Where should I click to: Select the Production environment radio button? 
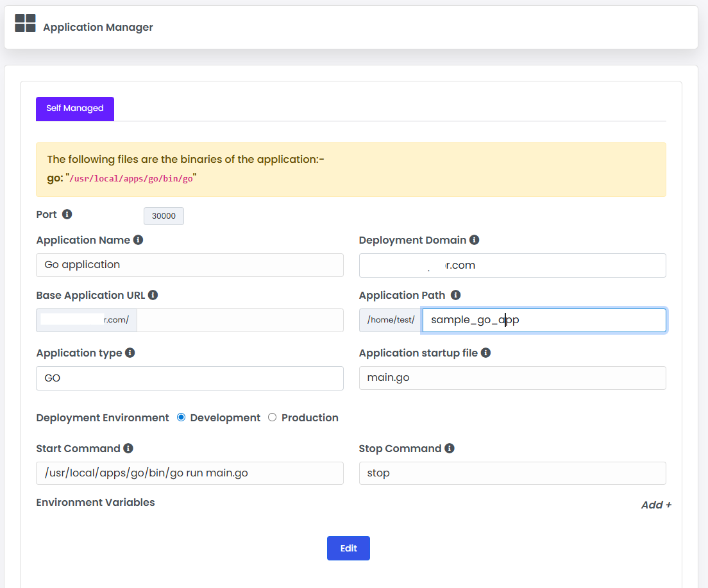pos(272,417)
